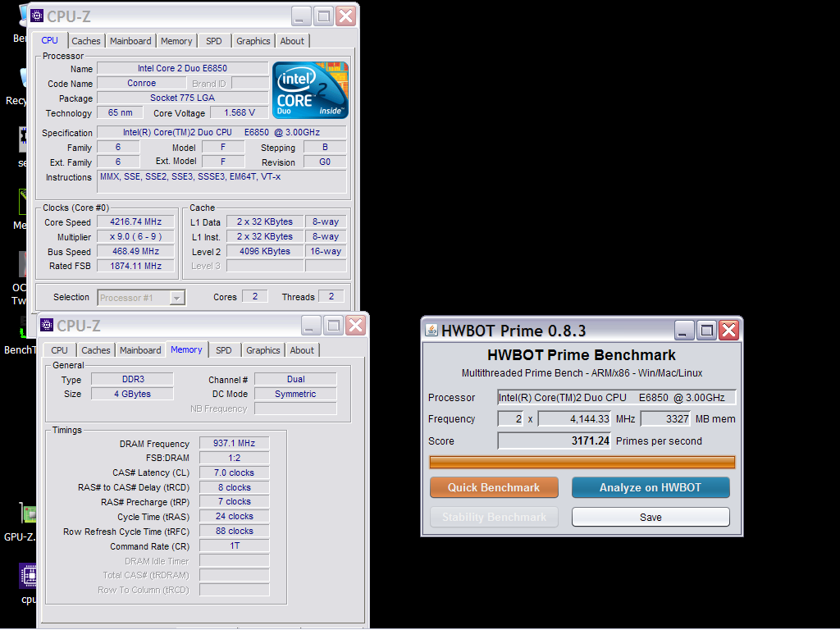The width and height of the screenshot is (840, 630).
Task: Click the DC Mode value Symmetric
Action: (295, 394)
